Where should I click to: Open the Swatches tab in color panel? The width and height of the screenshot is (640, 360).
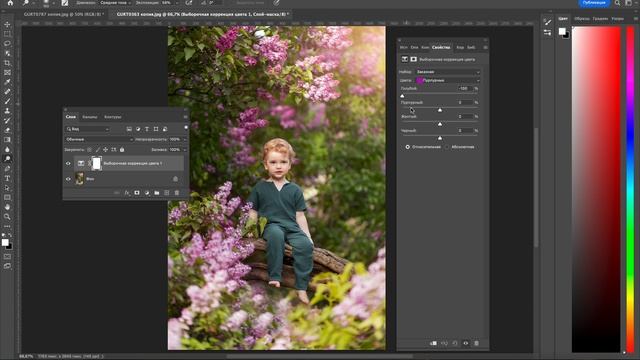pos(582,18)
